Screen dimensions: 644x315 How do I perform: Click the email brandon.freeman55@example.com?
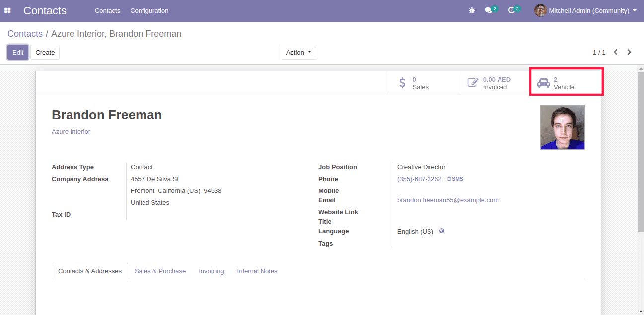tap(448, 200)
